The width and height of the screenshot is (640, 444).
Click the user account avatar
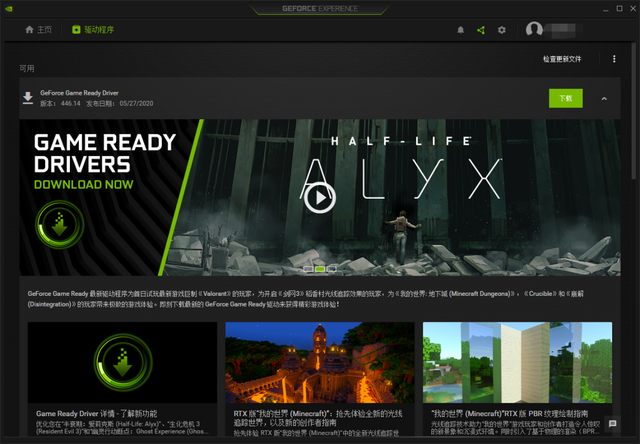coord(534,29)
